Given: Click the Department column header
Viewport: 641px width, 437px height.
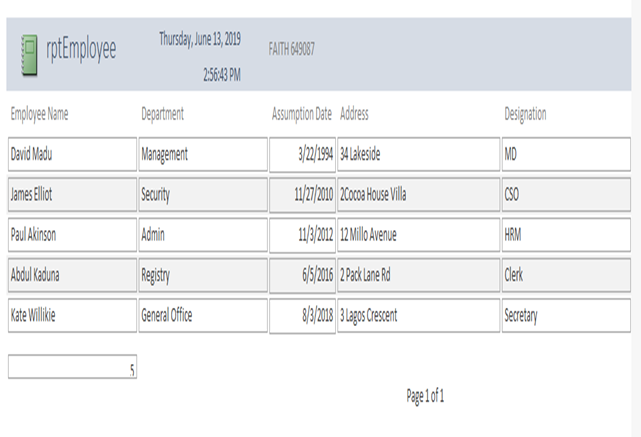Looking at the screenshot, I should point(162,114).
